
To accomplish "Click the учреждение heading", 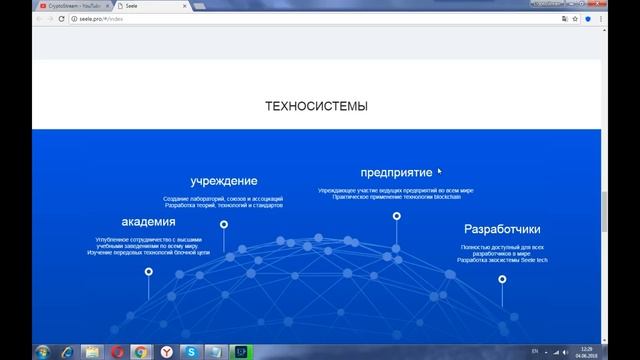I will click(224, 181).
